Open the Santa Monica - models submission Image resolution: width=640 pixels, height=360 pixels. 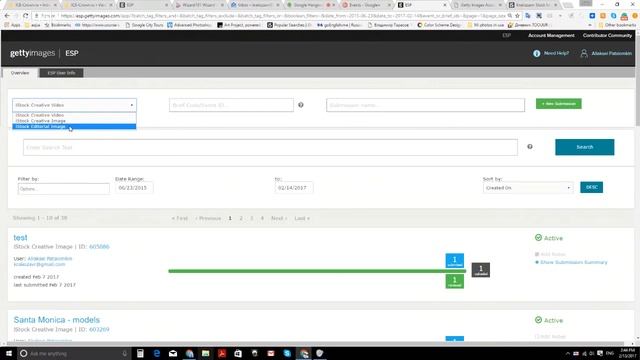click(57, 320)
